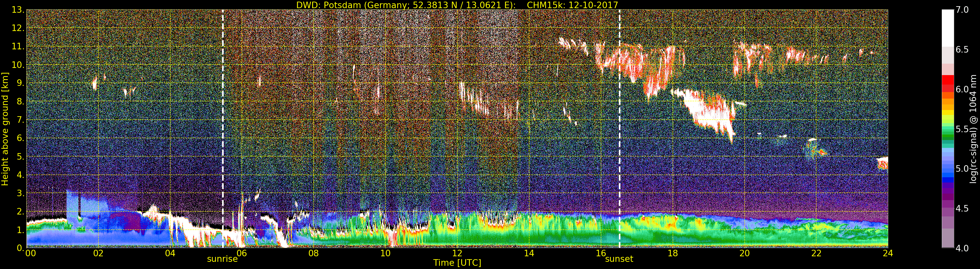Click the 'Time [UTC]' axis label
The width and height of the screenshot is (980, 269).
tap(457, 263)
